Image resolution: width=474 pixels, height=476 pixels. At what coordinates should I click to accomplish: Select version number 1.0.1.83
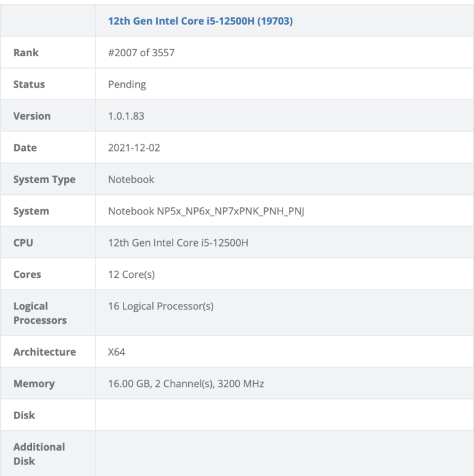click(x=126, y=116)
